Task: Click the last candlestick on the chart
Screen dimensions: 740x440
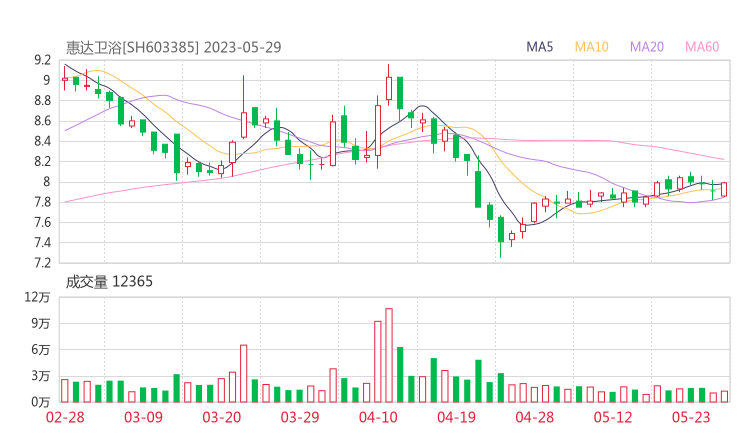Action: coord(724,189)
